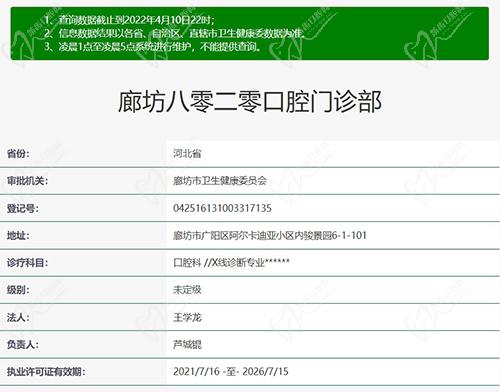This screenshot has height=392, width=500.
Task: Click registration number 042516131003317135
Action: 222,208
